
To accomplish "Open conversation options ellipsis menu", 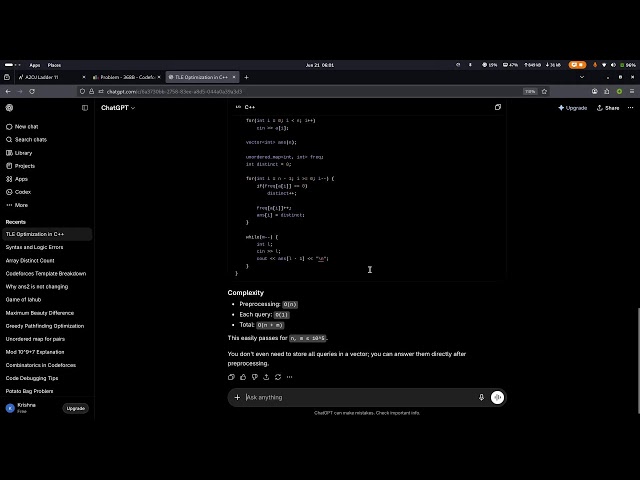I will pyautogui.click(x=631, y=108).
